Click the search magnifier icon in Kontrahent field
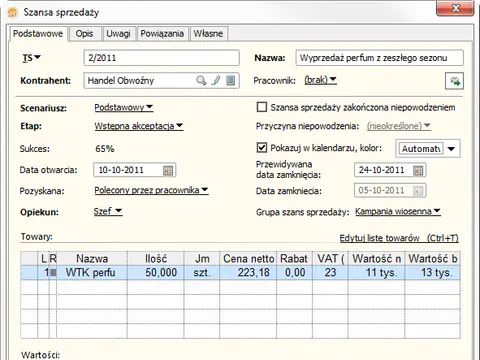Viewport: 480px width, 360px height. pos(201,80)
